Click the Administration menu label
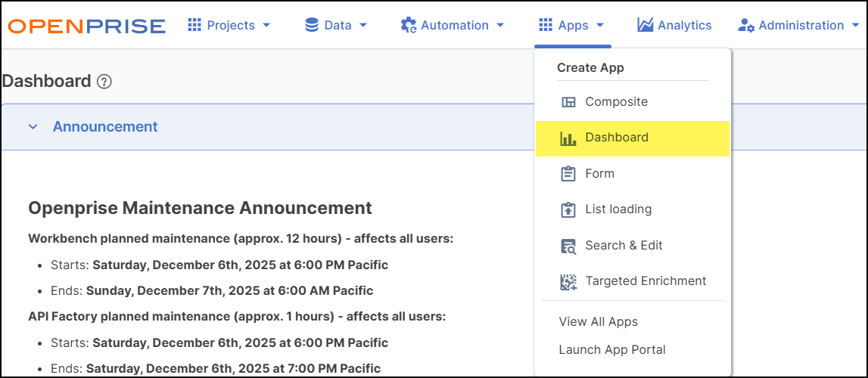 [801, 26]
